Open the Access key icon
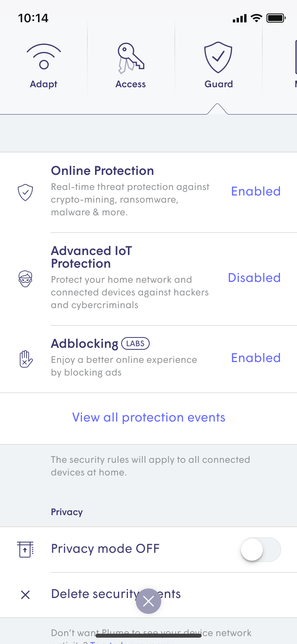Image resolution: width=297 pixels, height=644 pixels. click(131, 58)
